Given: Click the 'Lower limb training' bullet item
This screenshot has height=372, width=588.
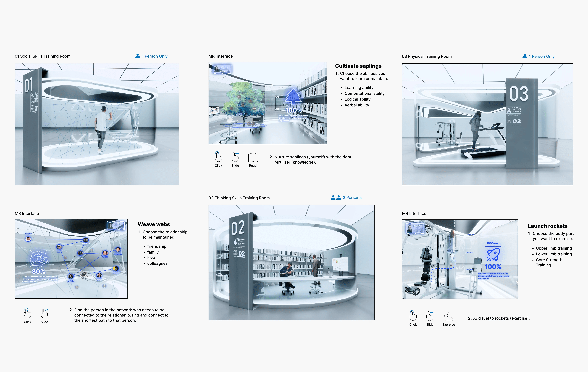Looking at the screenshot, I should coord(554,254).
